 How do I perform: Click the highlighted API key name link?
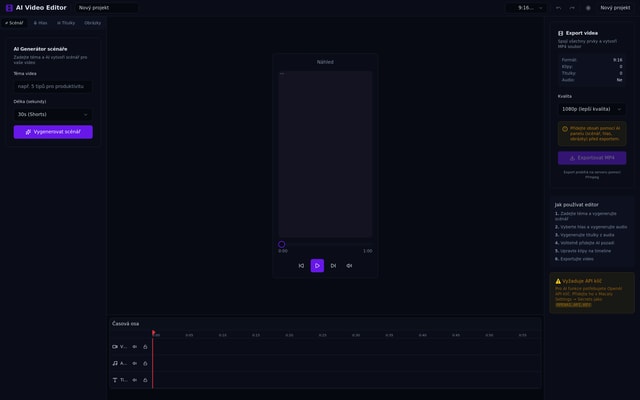point(573,304)
